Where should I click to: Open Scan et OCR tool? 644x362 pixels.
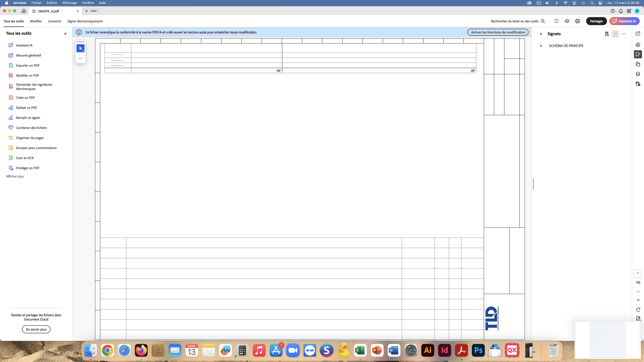[25, 158]
